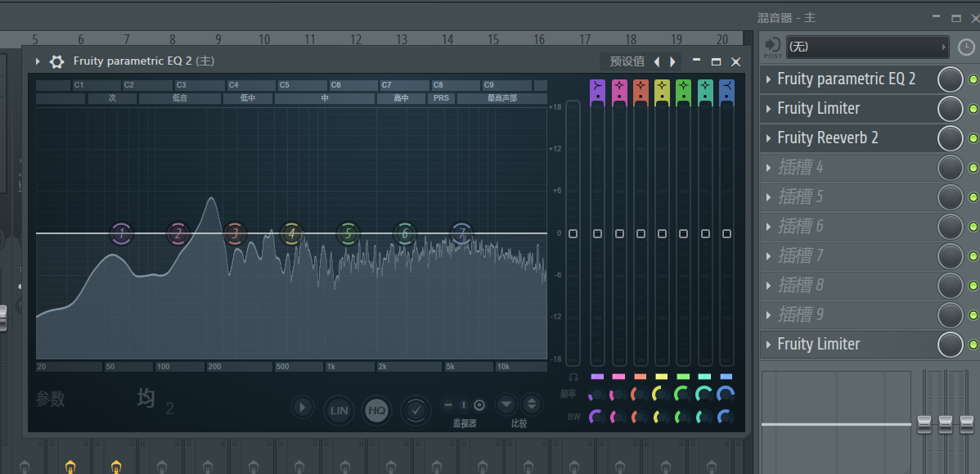The width and height of the screenshot is (980, 474).
Task: Click the 高中 frequency range label
Action: pyautogui.click(x=402, y=98)
